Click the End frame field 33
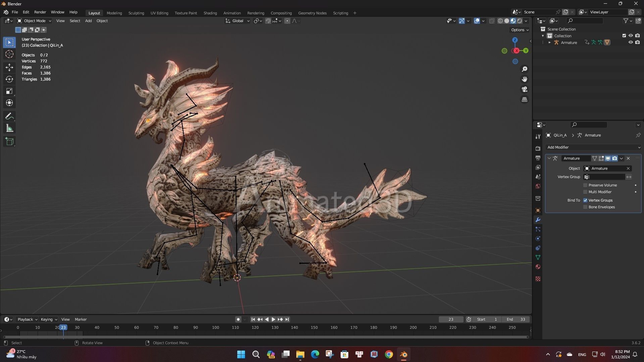 tap(516, 319)
